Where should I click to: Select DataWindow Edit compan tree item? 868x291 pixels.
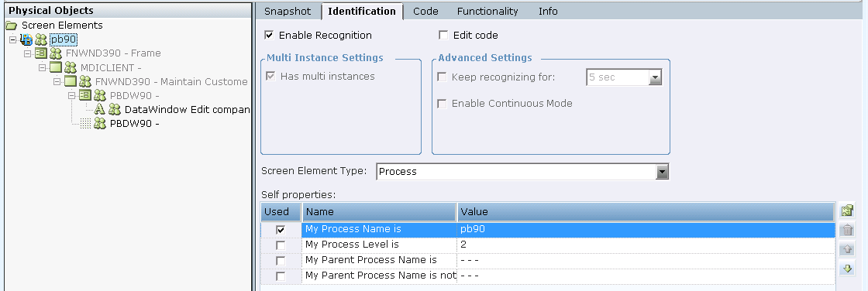click(x=187, y=110)
